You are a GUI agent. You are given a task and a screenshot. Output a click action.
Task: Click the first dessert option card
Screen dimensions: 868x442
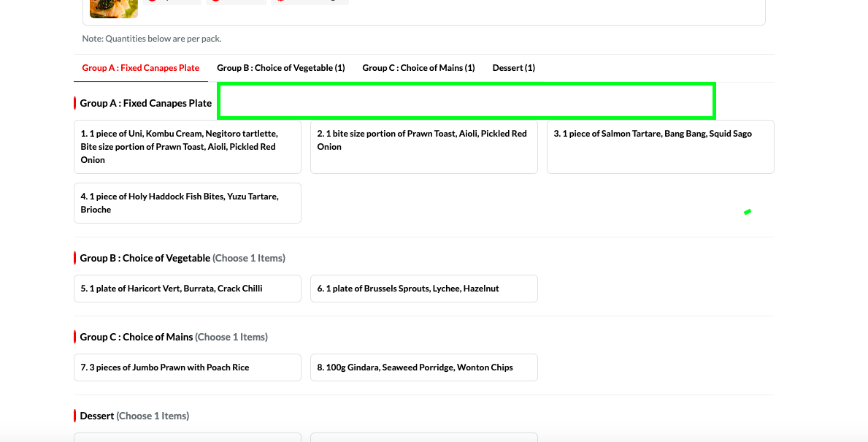pyautogui.click(x=187, y=437)
